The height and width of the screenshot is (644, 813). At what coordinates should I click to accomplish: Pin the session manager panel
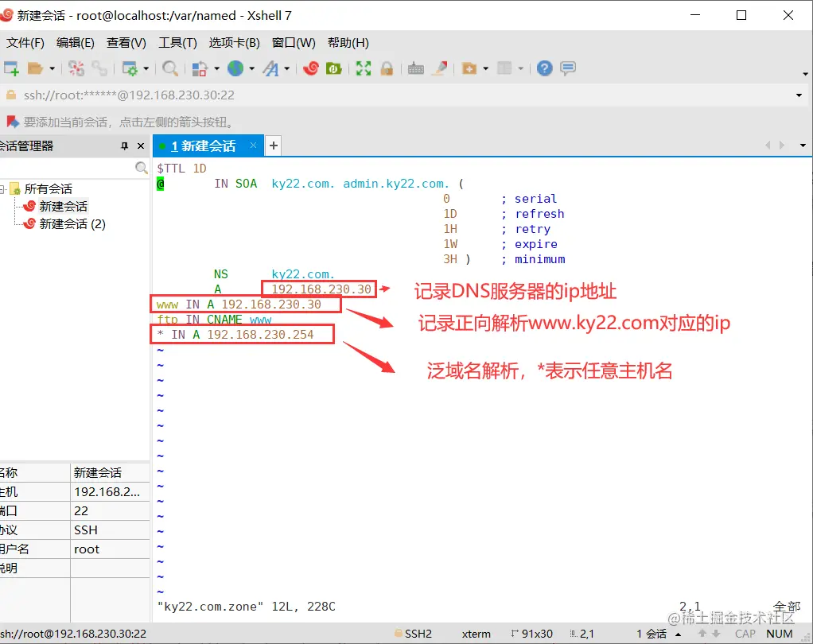pos(124,146)
